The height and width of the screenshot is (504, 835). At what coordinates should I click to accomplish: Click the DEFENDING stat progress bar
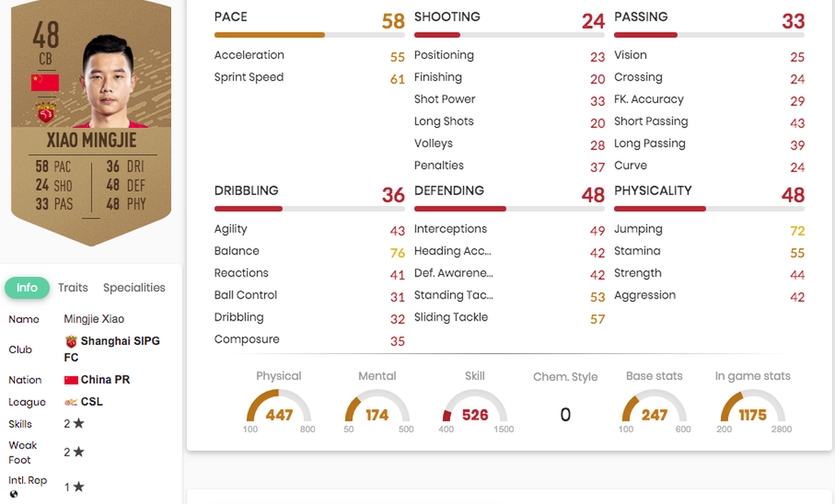pyautogui.click(x=510, y=209)
